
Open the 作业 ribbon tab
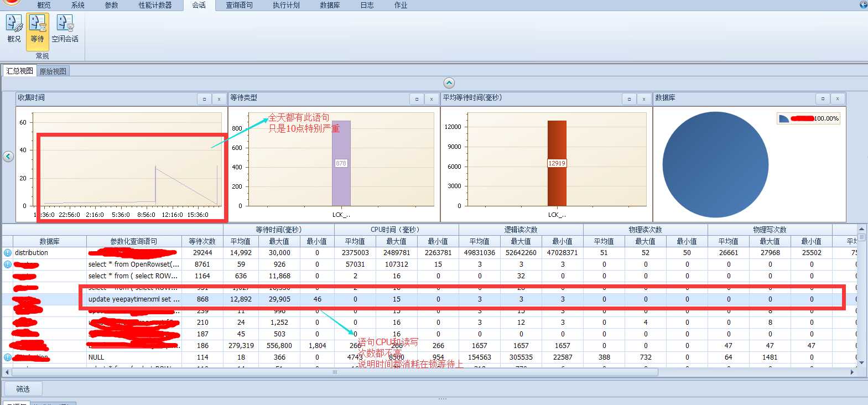click(x=401, y=5)
